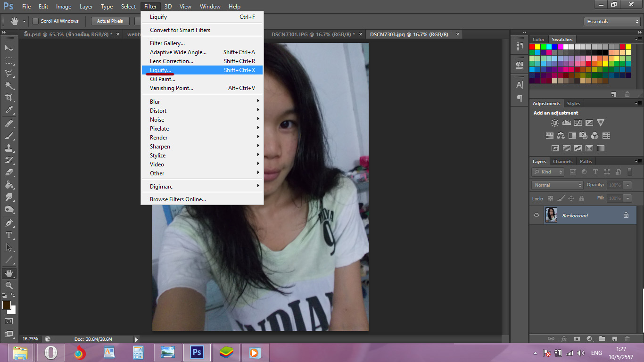Select the Brush tool

pyautogui.click(x=9, y=136)
